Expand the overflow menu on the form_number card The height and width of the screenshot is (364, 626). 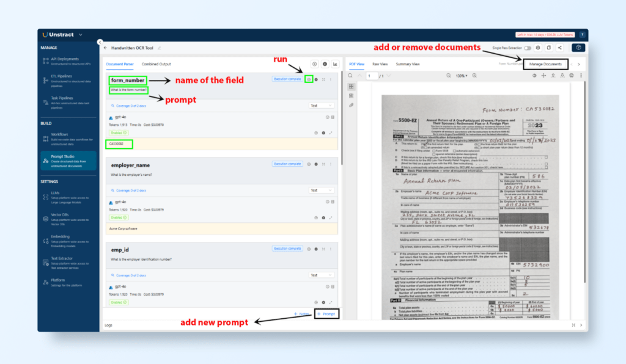tap(331, 79)
